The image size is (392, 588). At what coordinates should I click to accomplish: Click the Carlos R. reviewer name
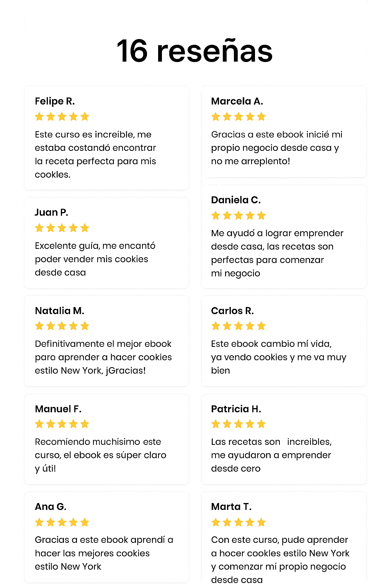[232, 310]
